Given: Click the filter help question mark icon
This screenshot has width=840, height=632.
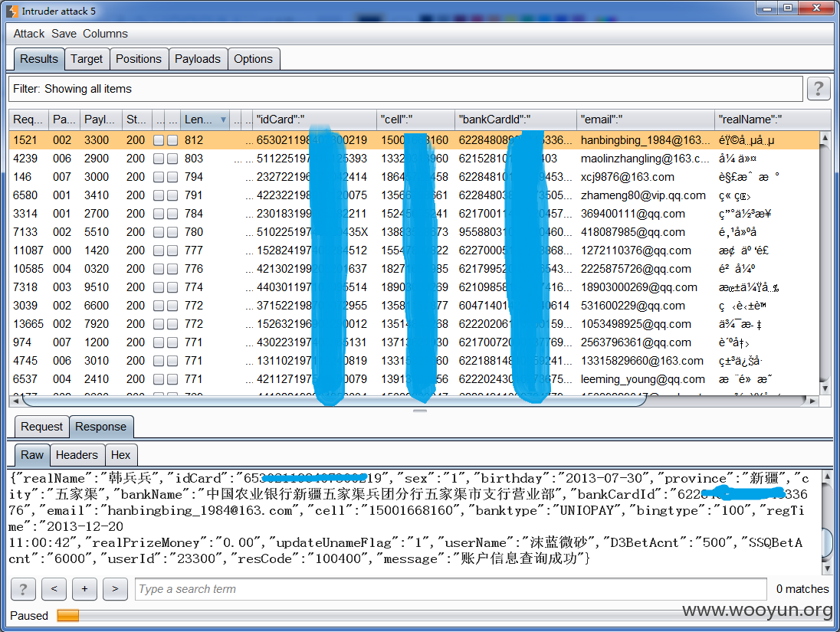Looking at the screenshot, I should (818, 88).
